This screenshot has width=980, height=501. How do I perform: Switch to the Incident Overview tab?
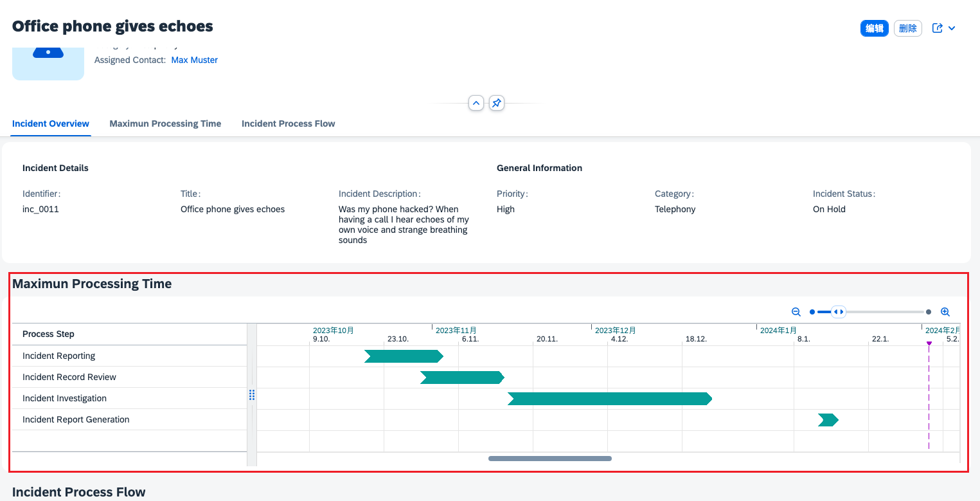(x=51, y=123)
